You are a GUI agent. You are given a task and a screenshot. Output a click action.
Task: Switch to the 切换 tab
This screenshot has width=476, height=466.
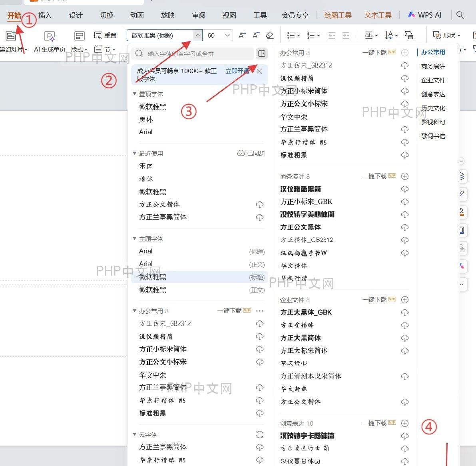tap(107, 15)
